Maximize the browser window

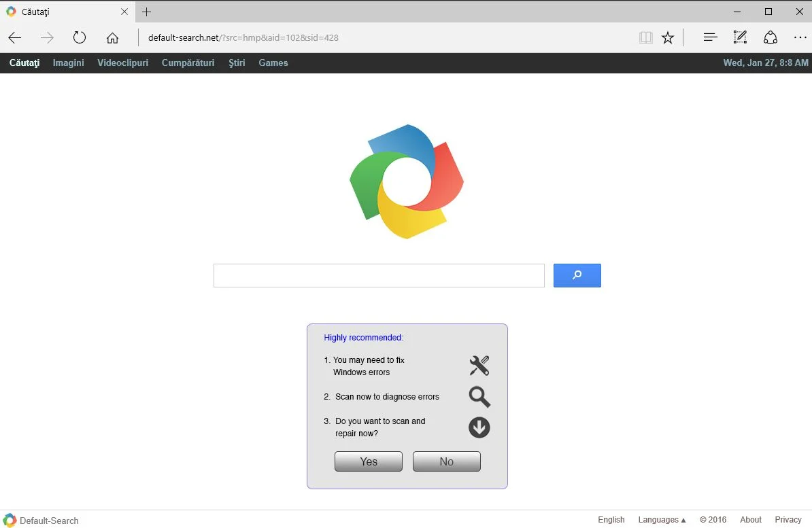tap(768, 12)
